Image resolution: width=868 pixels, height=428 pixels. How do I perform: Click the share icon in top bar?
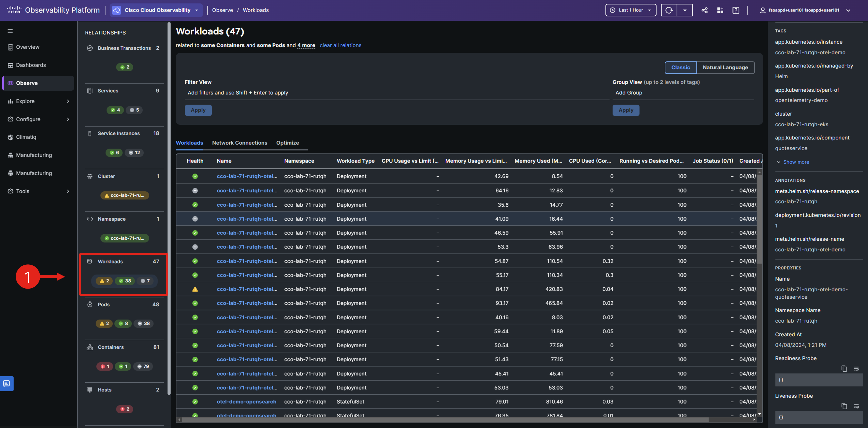[x=704, y=10]
